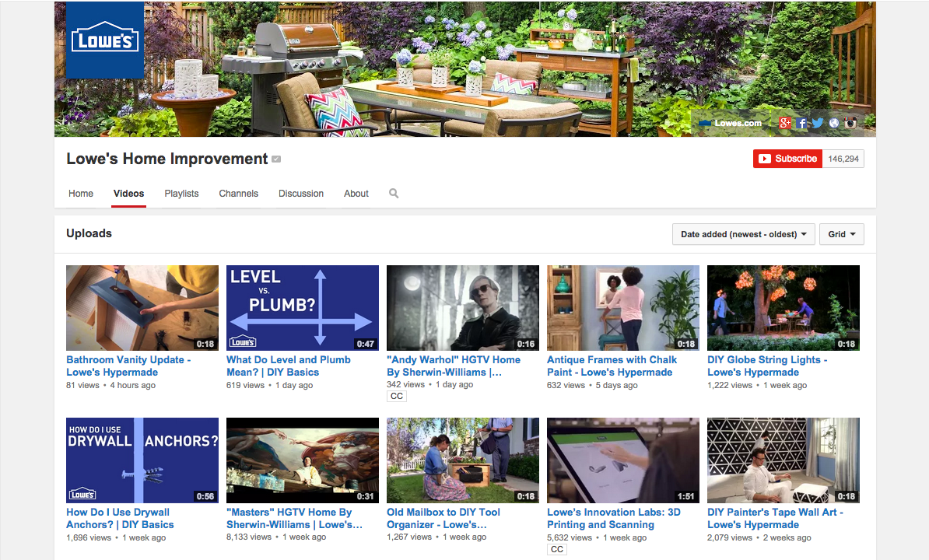Play the Old Mailbox Tool Organizer thumbnail
The width and height of the screenshot is (929, 560).
click(x=463, y=460)
